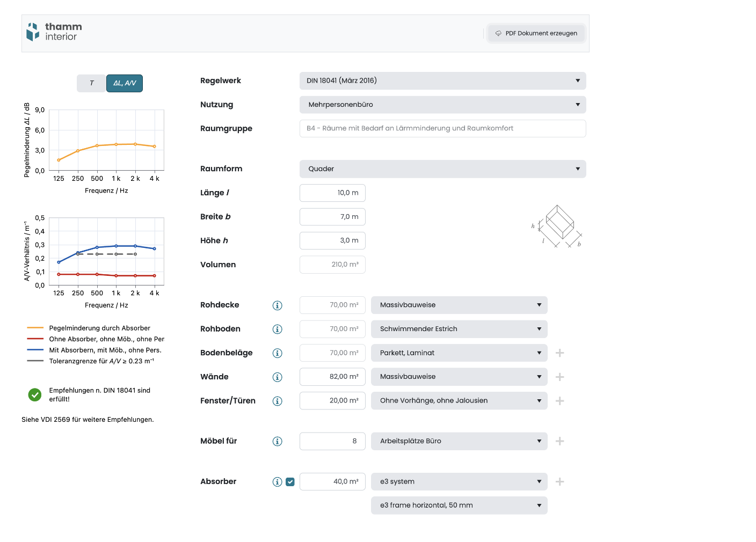Show info for Wände row
This screenshot has height=542, width=756.
point(277,377)
